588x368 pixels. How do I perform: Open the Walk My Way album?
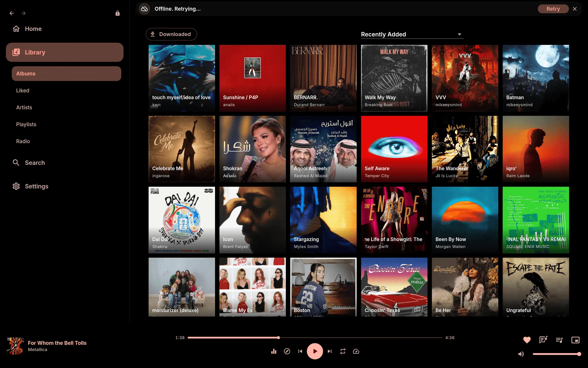click(394, 78)
